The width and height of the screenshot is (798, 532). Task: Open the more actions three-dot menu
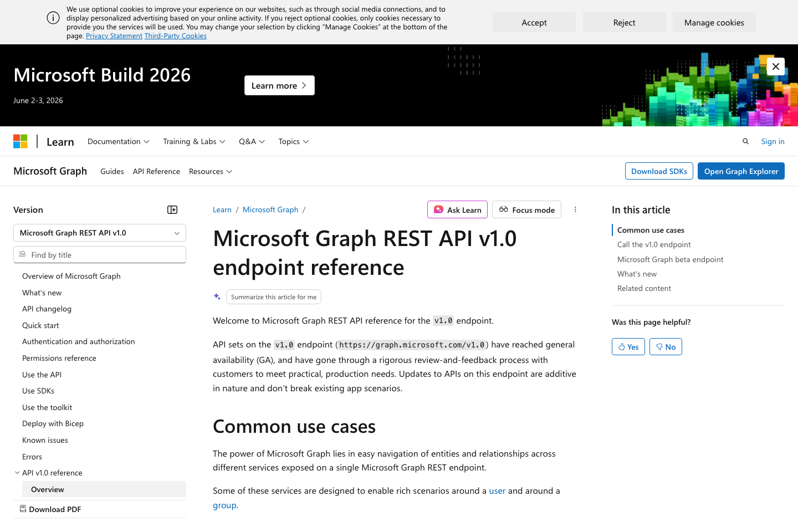click(575, 209)
